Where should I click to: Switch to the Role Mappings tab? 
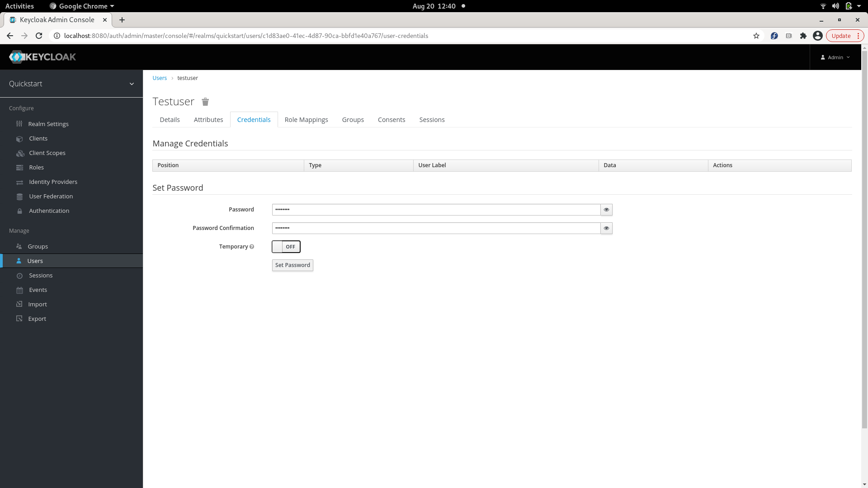click(306, 119)
